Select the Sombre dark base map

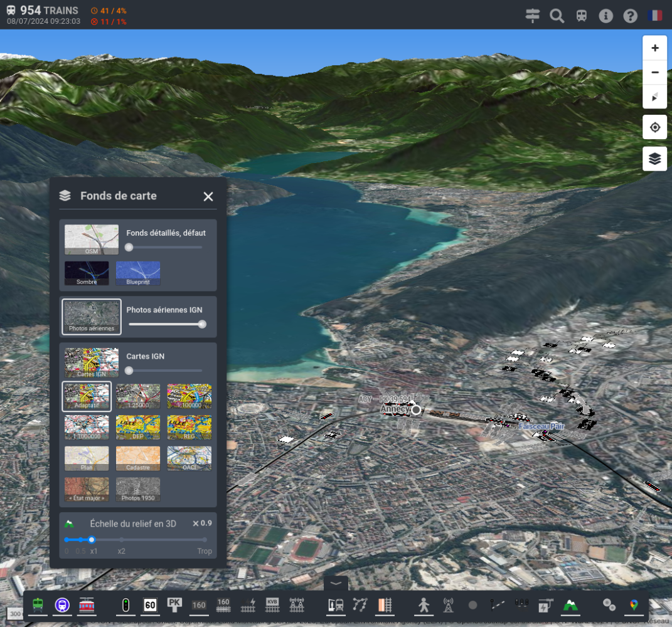87,273
